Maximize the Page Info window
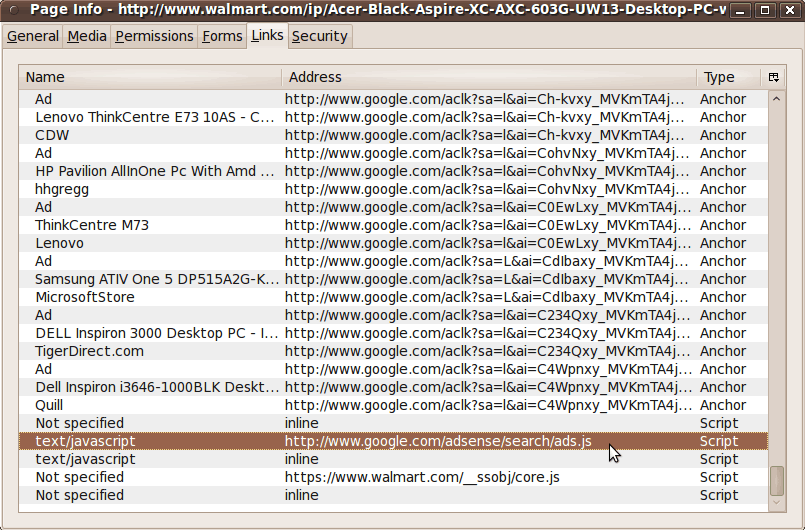Image resolution: width=805 pixels, height=530 pixels. coord(764,10)
